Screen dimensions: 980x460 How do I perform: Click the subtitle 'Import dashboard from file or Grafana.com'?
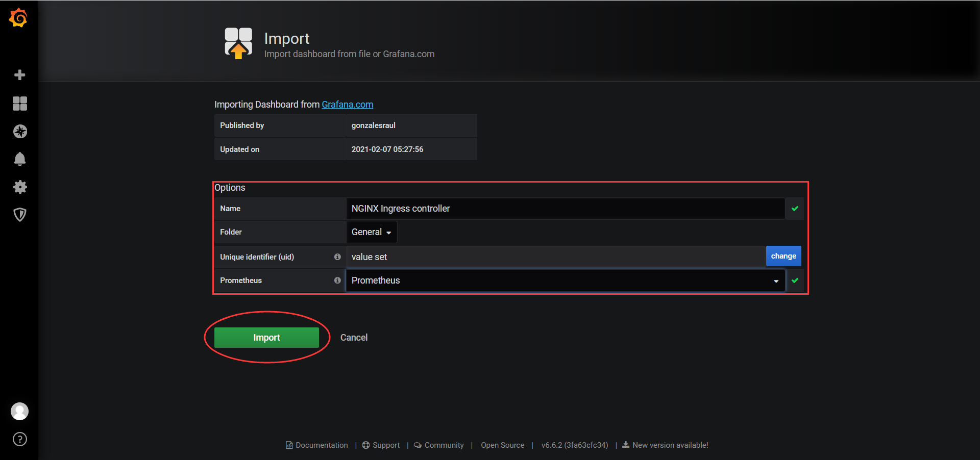point(349,54)
